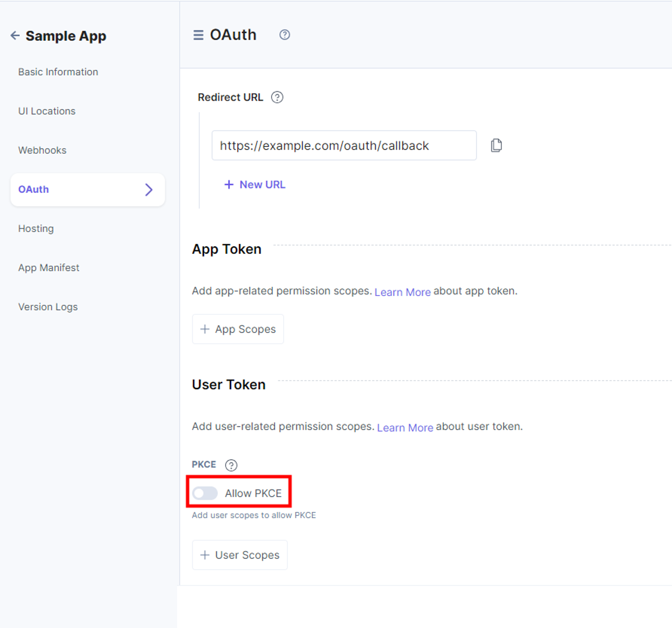672x628 pixels.
Task: Open the App Manifest page
Action: (x=49, y=268)
